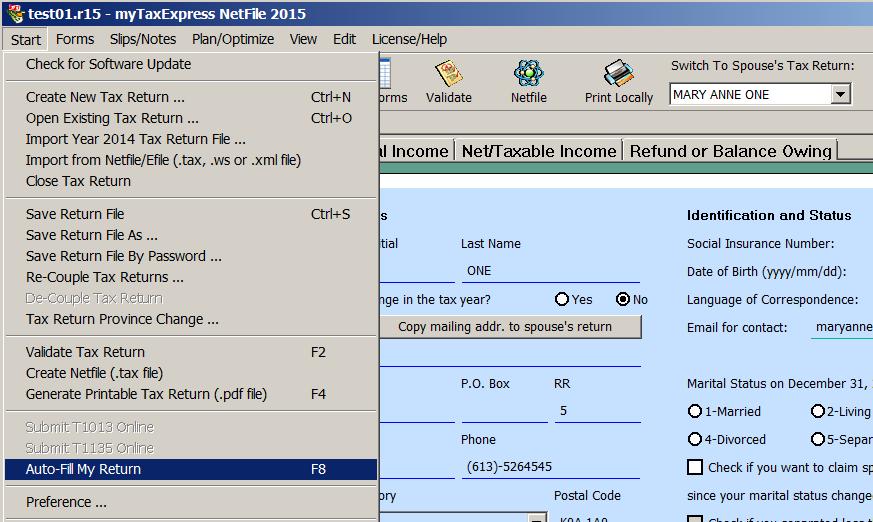Click the P.O. Box input field
The image size is (873, 522).
click(504, 411)
